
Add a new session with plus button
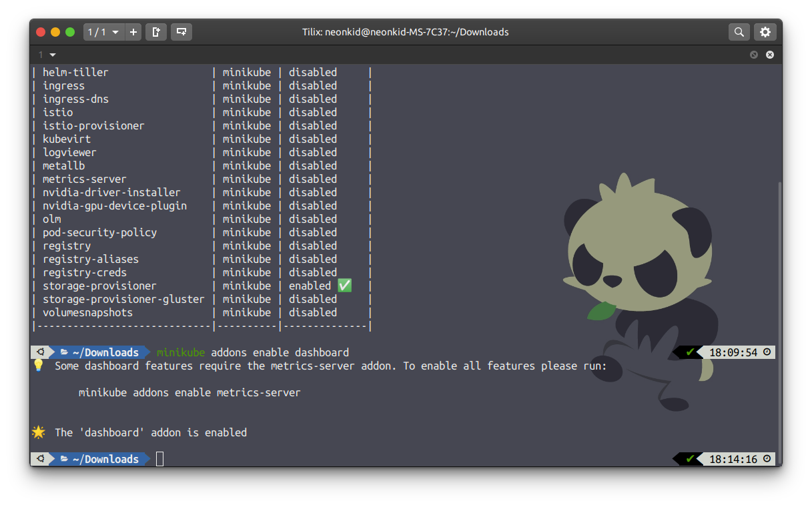133,31
